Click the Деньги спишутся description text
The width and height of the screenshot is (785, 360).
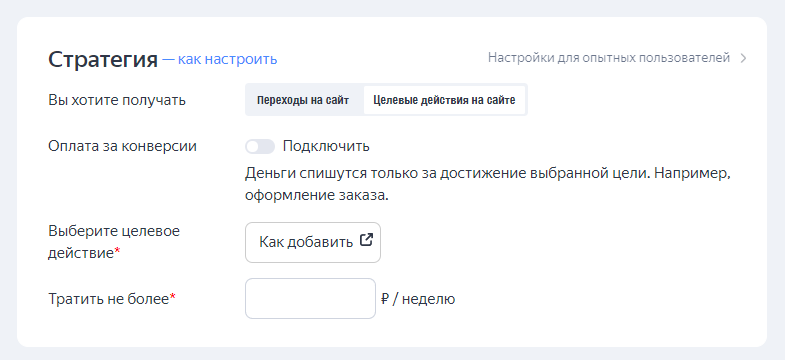click(489, 185)
